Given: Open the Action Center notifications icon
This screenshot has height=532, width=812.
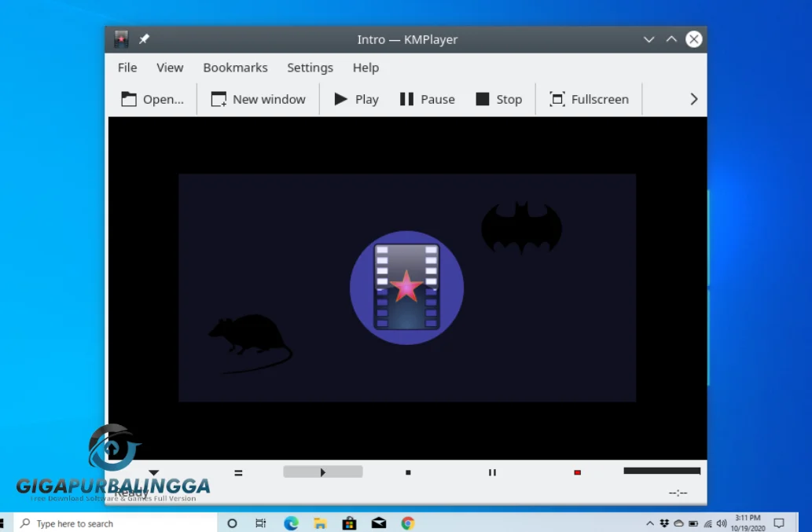Looking at the screenshot, I should (779, 523).
